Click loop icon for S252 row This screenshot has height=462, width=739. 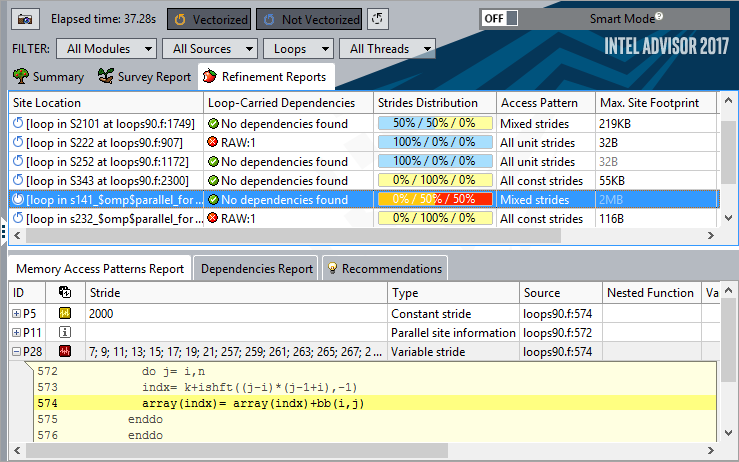pos(18,161)
